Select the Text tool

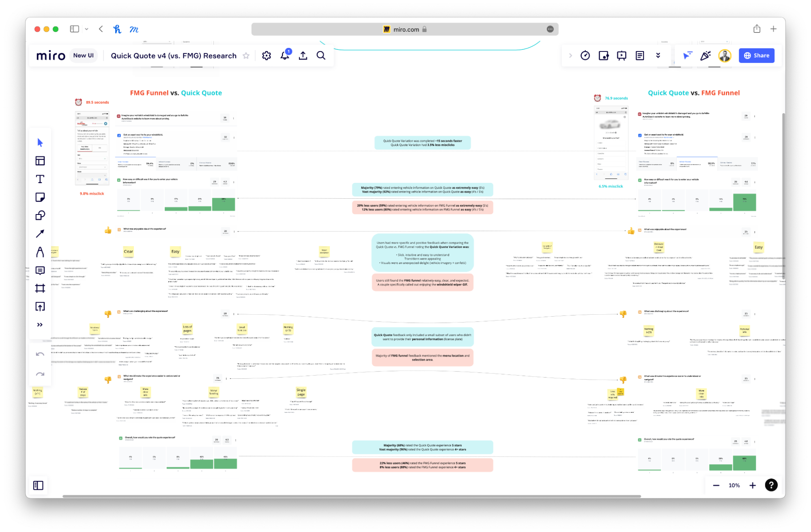pyautogui.click(x=40, y=179)
